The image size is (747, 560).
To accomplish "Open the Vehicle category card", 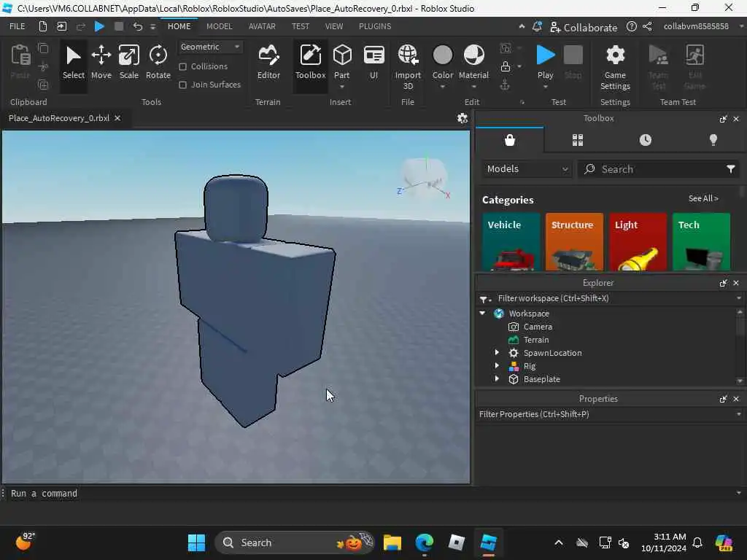I will coord(511,242).
